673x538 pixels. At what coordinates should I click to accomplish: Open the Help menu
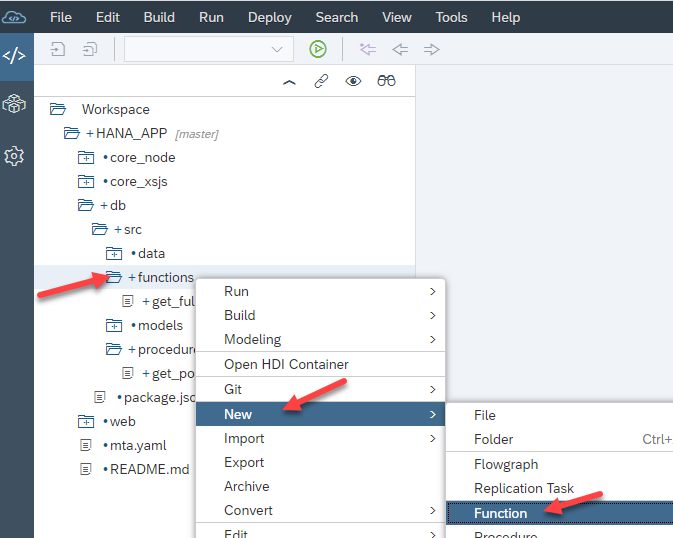coord(506,17)
